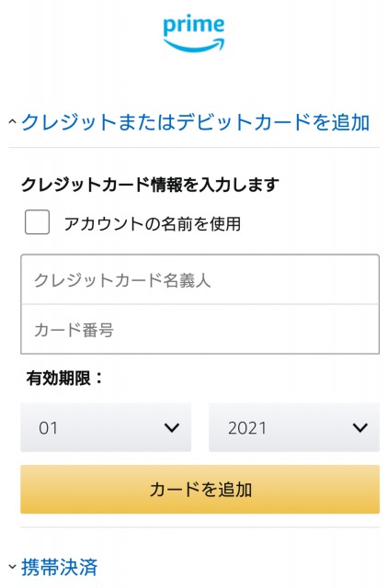
Task: Click the smile arrow beneath prime wordmark
Action: coord(194,45)
